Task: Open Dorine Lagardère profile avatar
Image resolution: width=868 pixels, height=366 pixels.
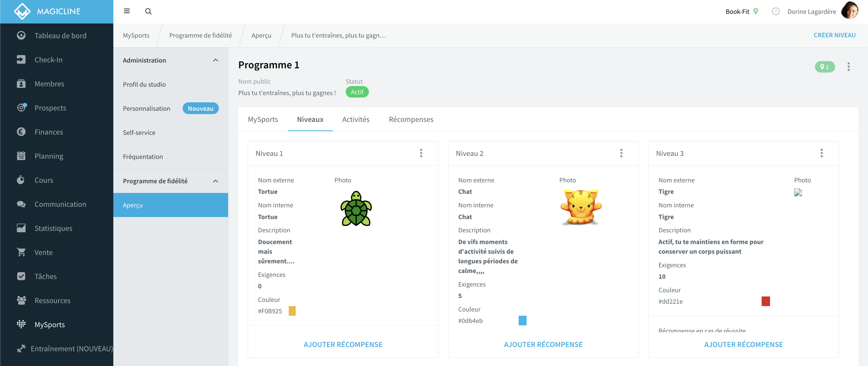Action: click(x=850, y=11)
